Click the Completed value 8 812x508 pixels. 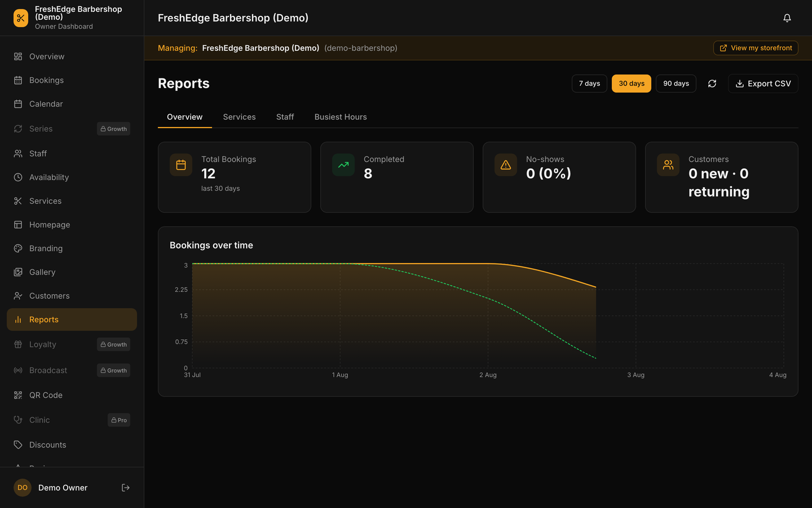point(368,174)
